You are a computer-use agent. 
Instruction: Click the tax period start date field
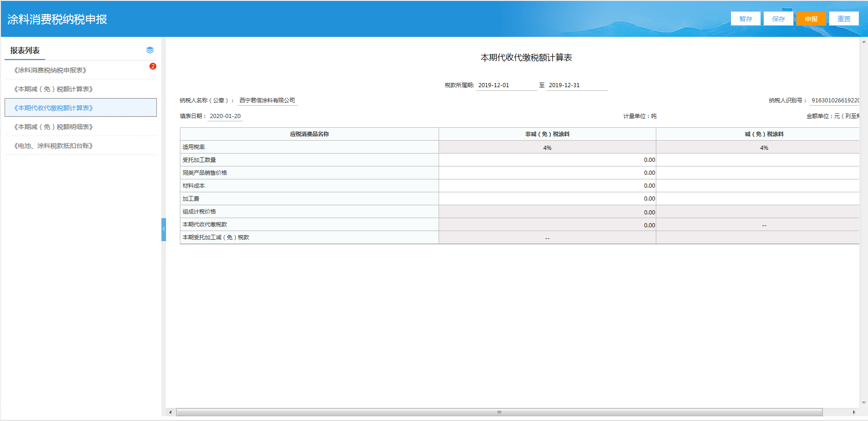[506, 85]
